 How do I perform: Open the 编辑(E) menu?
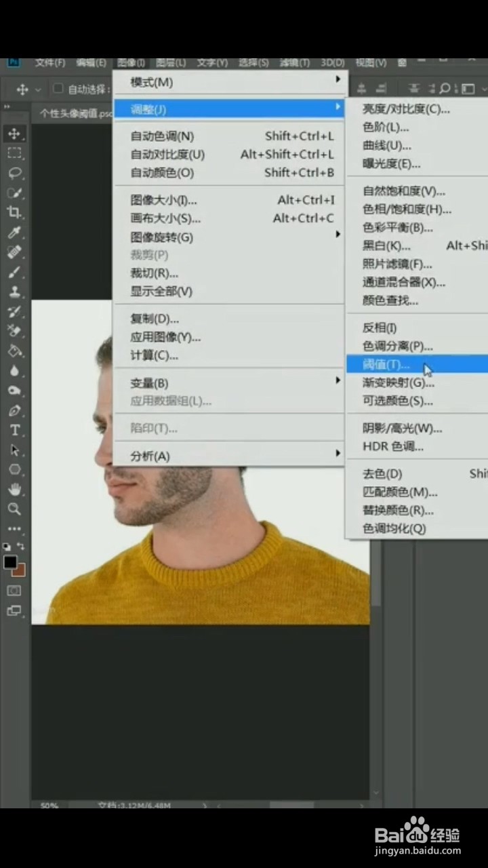(91, 62)
